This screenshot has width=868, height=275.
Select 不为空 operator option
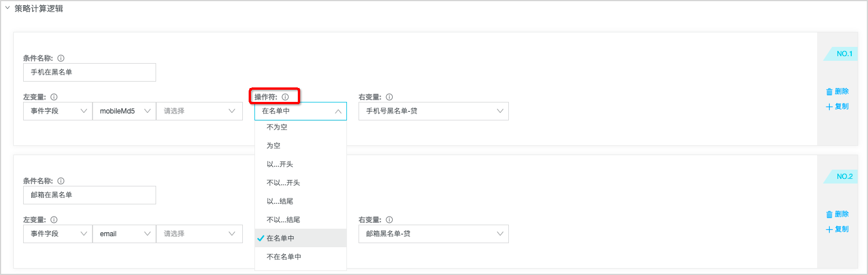[x=301, y=127]
